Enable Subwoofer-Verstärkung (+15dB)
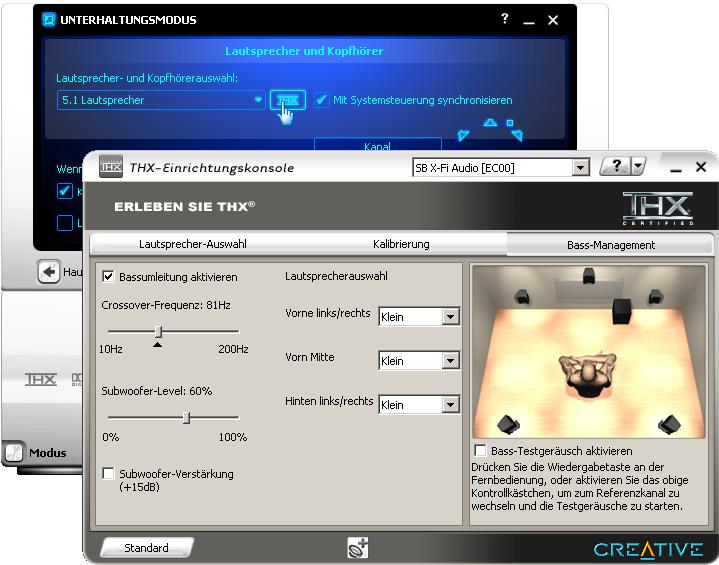This screenshot has height=565, width=719. pos(108,473)
